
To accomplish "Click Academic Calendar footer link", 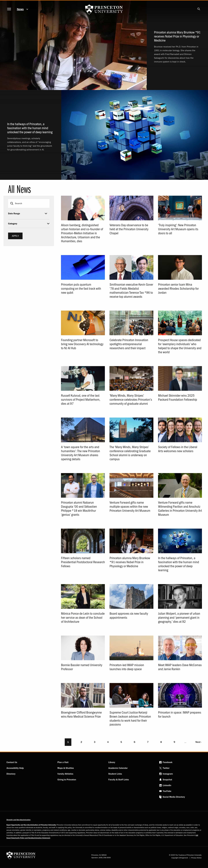I will [x=118, y=768].
